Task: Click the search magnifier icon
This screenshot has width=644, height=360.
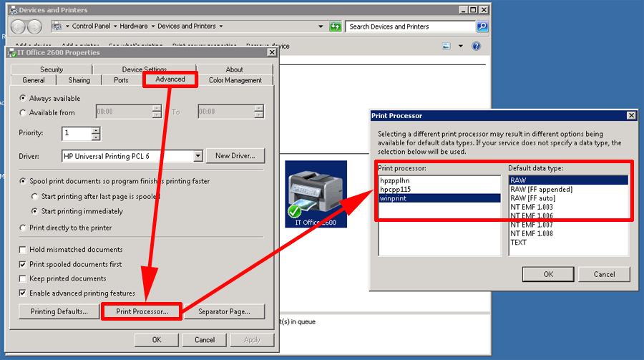Action: click(x=482, y=26)
